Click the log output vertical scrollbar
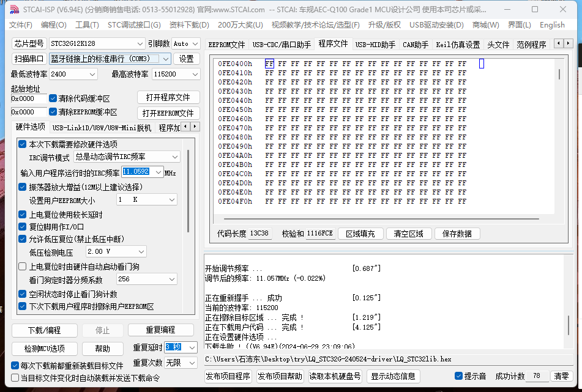582x392 pixels. click(569, 325)
